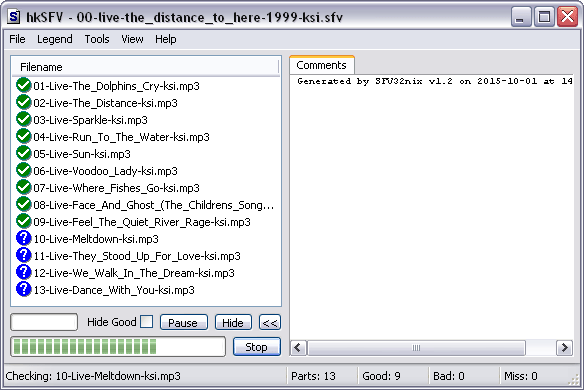Click green check icon for 01-Live-The_Dolphins_Cry
The height and width of the screenshot is (390, 584).
[23, 85]
